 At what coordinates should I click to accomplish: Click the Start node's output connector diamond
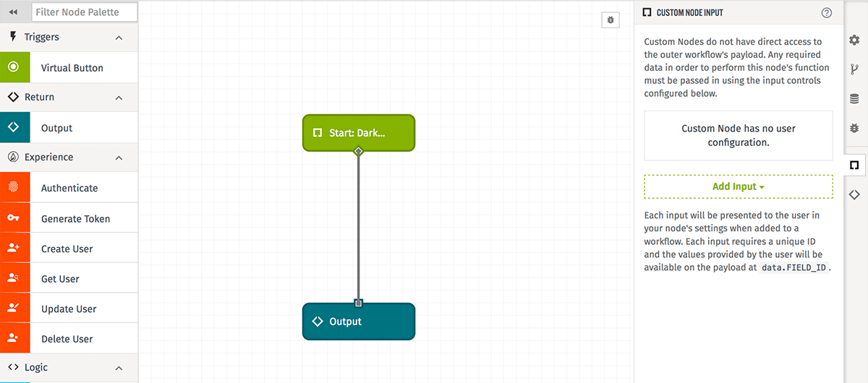point(358,151)
